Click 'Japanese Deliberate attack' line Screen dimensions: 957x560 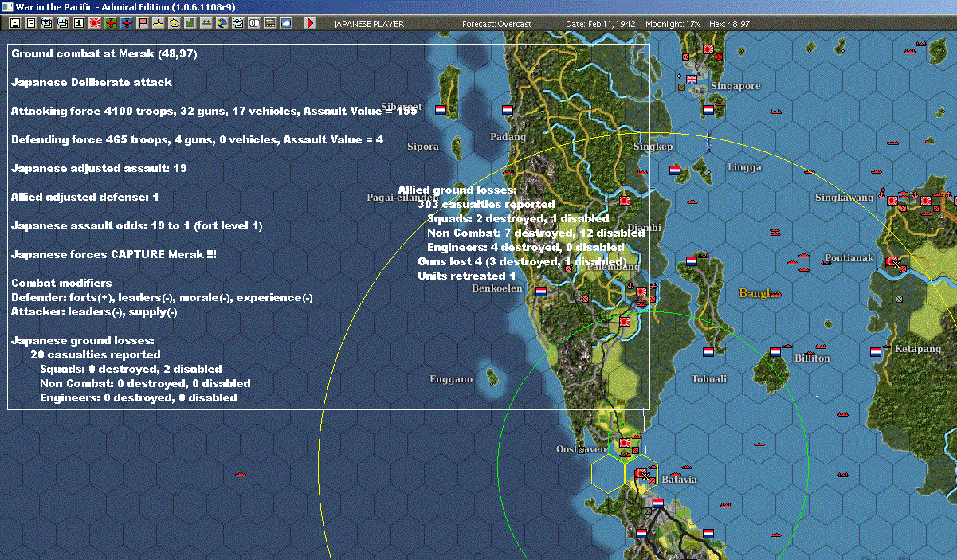coord(92,82)
